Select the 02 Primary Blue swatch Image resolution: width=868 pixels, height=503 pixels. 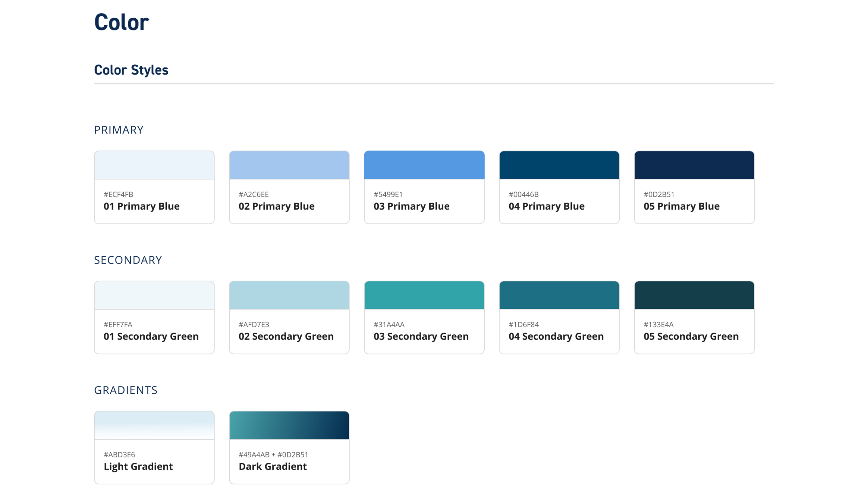click(289, 165)
